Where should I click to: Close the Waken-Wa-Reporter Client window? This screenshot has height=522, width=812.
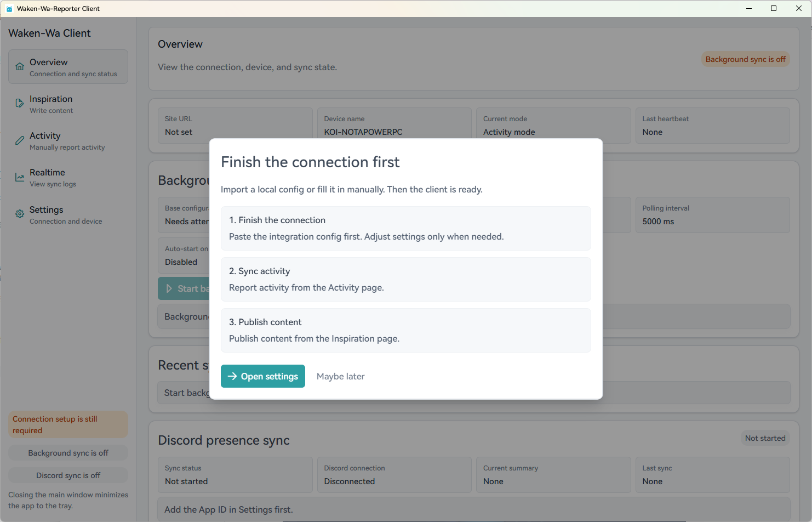point(799,8)
